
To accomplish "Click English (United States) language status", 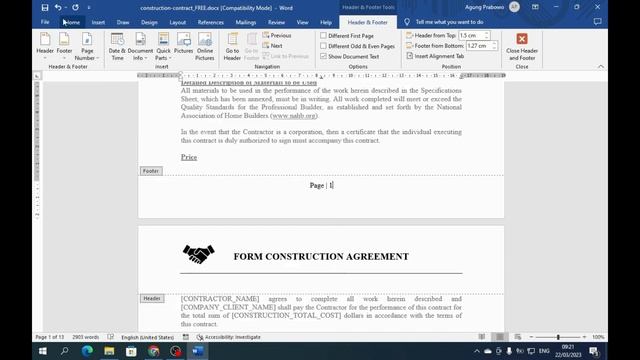I will pyautogui.click(x=147, y=337).
